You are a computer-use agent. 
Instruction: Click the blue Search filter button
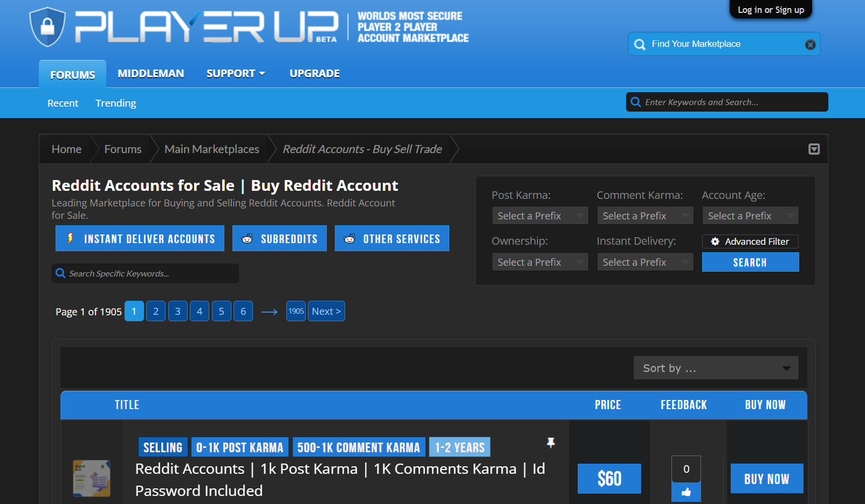click(750, 262)
